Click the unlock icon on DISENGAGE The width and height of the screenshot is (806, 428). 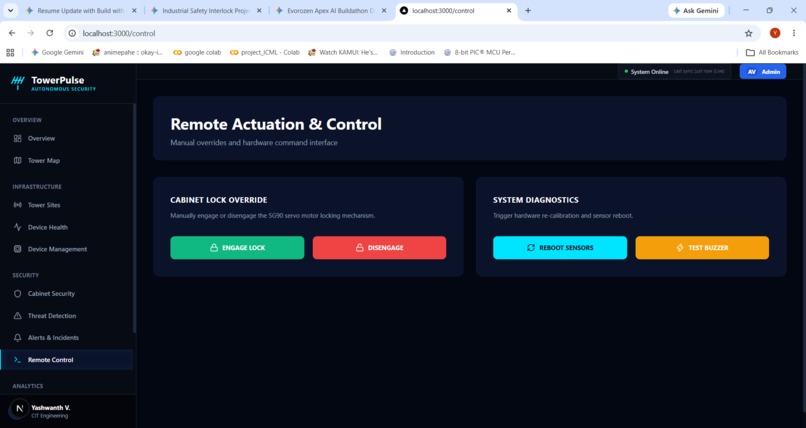click(360, 248)
